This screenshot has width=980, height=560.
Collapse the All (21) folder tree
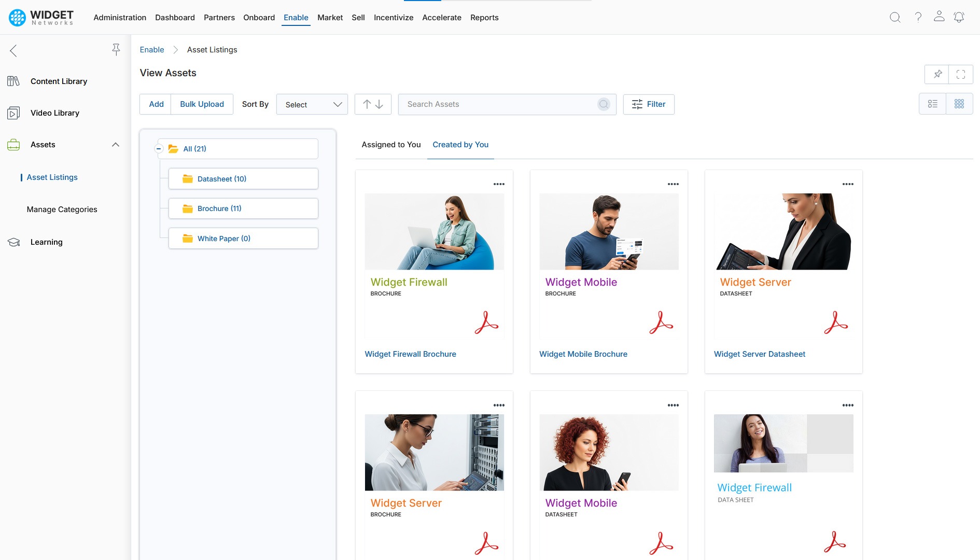pyautogui.click(x=159, y=149)
